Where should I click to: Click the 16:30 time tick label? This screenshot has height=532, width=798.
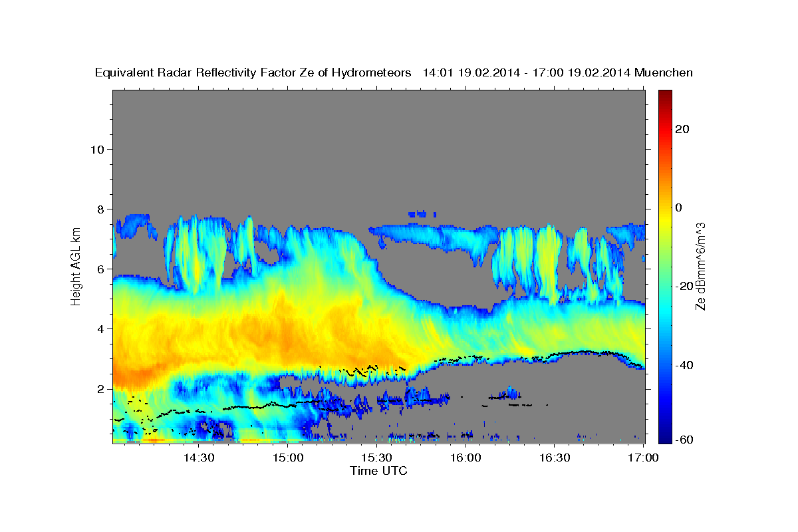[x=555, y=458]
